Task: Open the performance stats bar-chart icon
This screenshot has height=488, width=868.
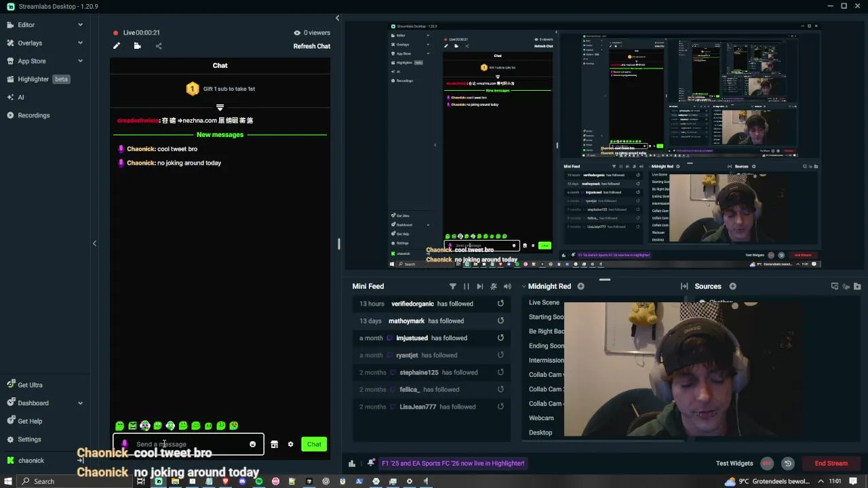Action: pyautogui.click(x=351, y=464)
